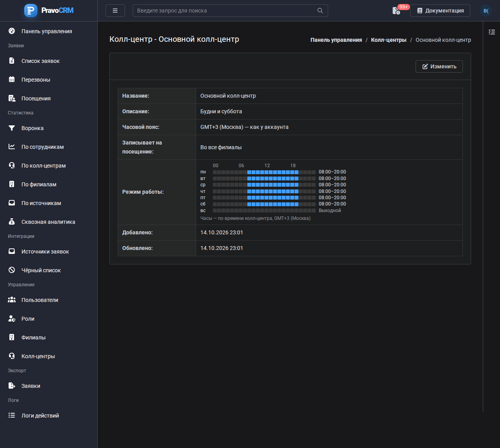Screen dimensions: 500x448
Task: Click the Добавлено date 14.10.2026 23:01
Action: click(x=222, y=232)
